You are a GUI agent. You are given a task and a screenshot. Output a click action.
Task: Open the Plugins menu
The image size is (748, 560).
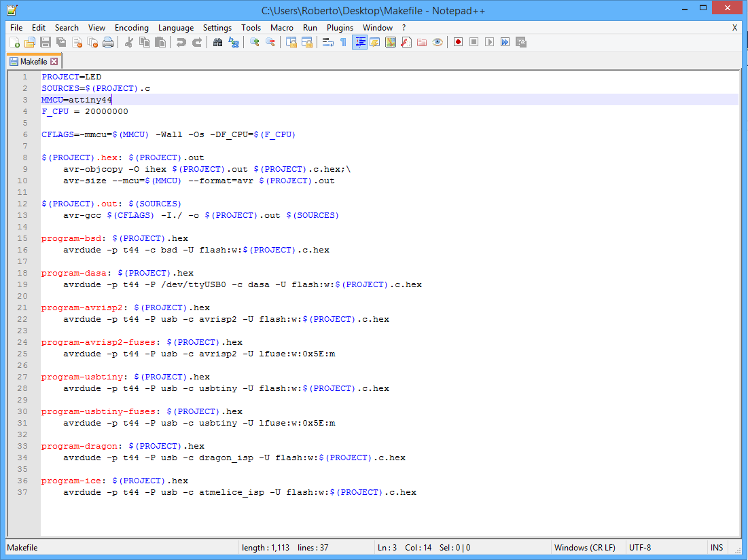(340, 28)
